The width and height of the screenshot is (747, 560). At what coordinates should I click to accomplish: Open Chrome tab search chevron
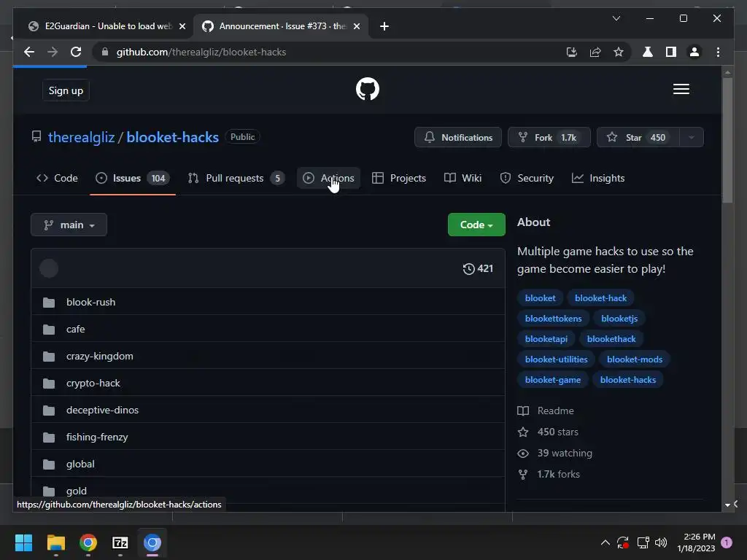tap(616, 18)
